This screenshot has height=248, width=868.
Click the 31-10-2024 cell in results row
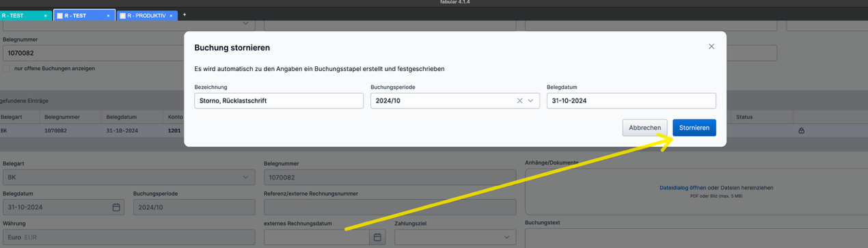122,130
